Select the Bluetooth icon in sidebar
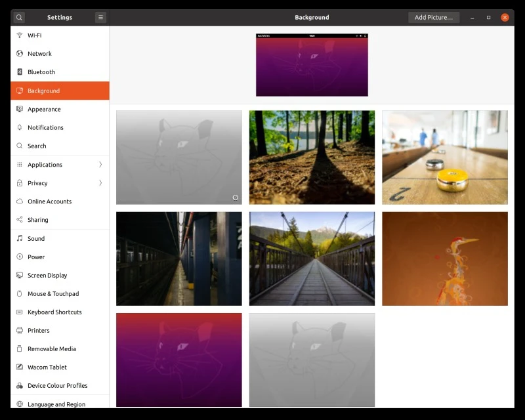 19,72
